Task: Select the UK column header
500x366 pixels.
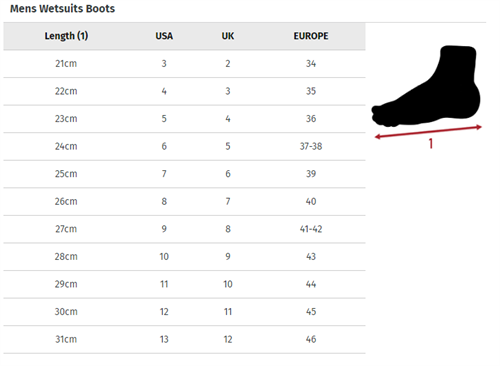Action: tap(228, 36)
